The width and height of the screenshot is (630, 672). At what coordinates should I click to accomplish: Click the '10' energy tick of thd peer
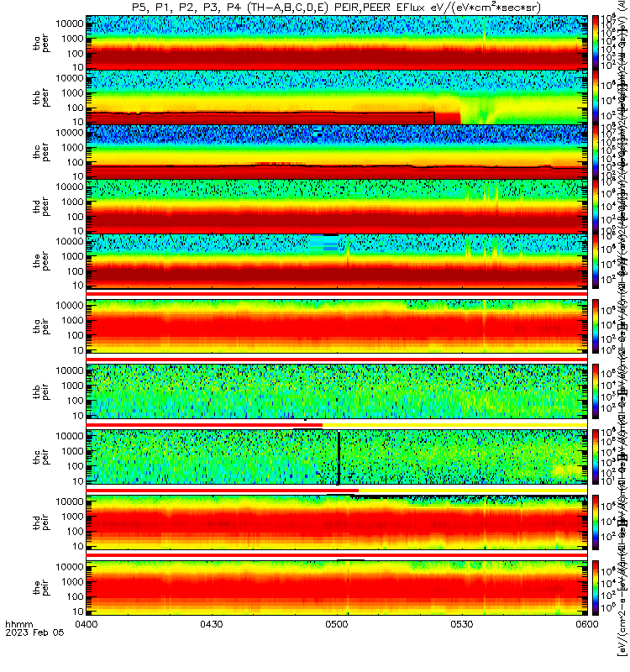point(77,231)
